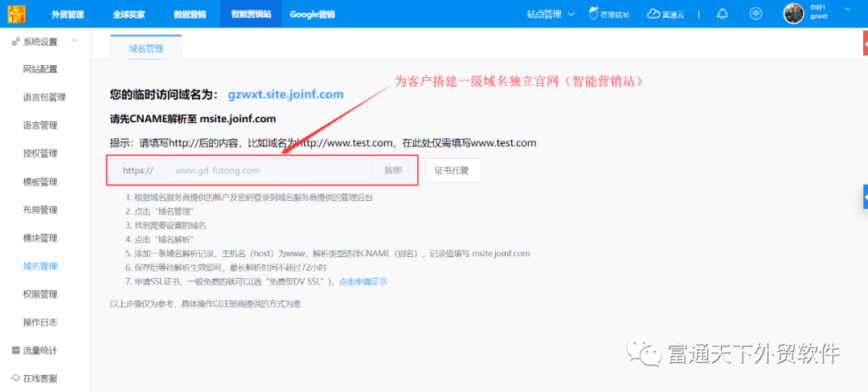The height and width of the screenshot is (392, 868).
Task: Select 智能营销站 top menu
Action: (x=251, y=14)
